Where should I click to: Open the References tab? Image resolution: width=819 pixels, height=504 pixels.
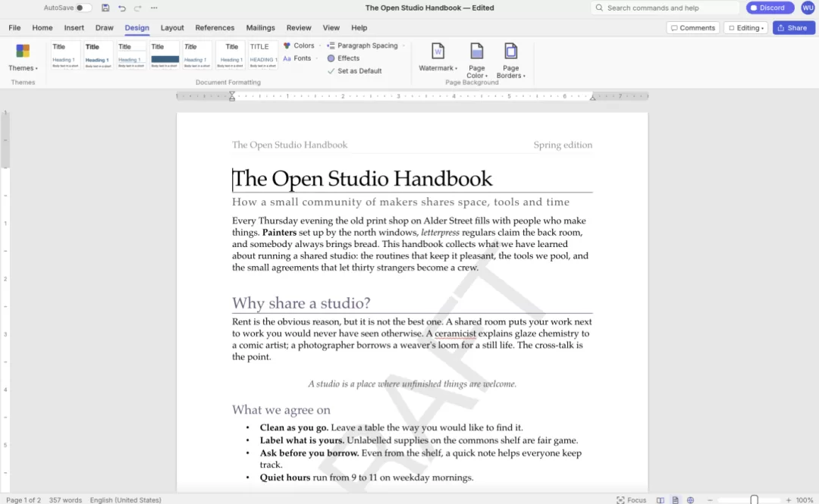pos(215,28)
